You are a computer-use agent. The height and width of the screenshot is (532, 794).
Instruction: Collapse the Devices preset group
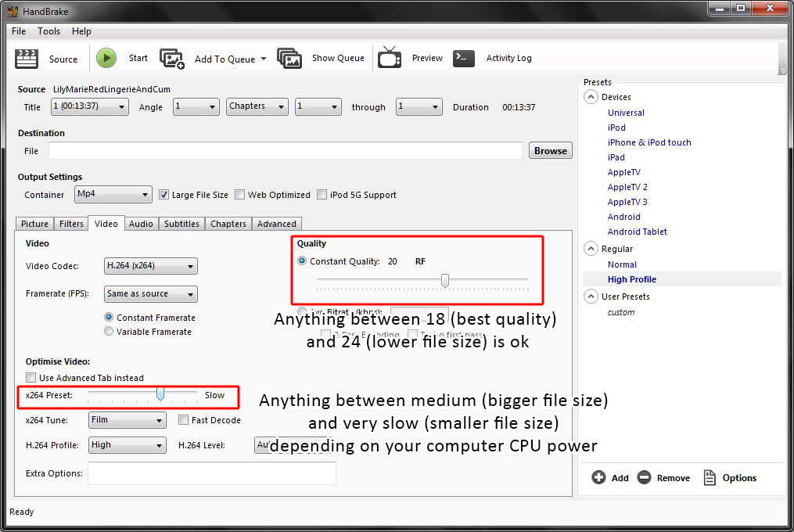tap(591, 97)
